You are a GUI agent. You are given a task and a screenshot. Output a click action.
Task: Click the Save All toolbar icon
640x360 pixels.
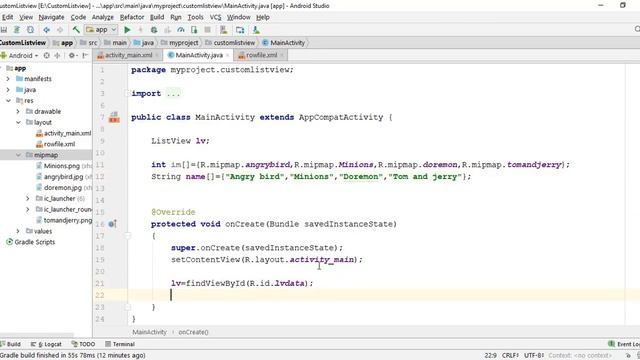(x=4, y=30)
